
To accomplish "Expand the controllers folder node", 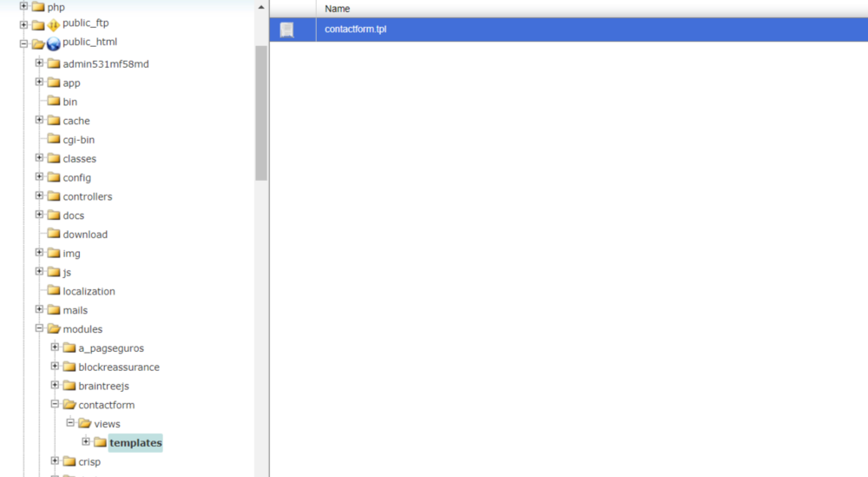I will tap(39, 195).
